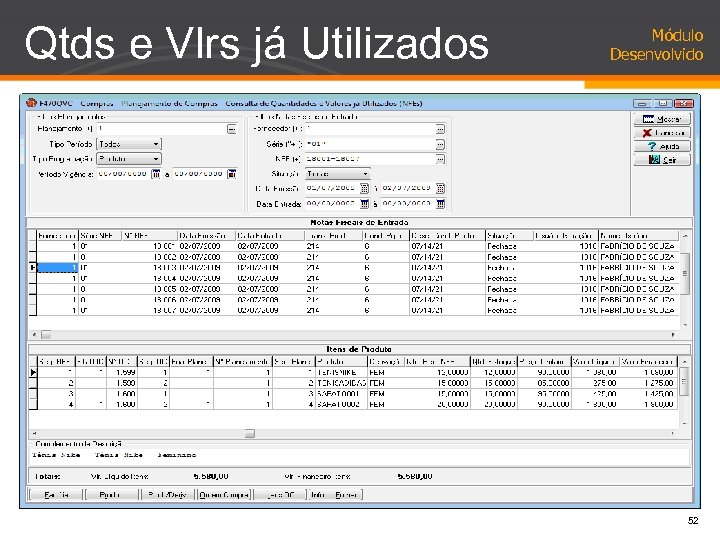Select nota fiscal row number 13 007
Image resolution: width=720 pixels, height=540 pixels.
coord(354,310)
